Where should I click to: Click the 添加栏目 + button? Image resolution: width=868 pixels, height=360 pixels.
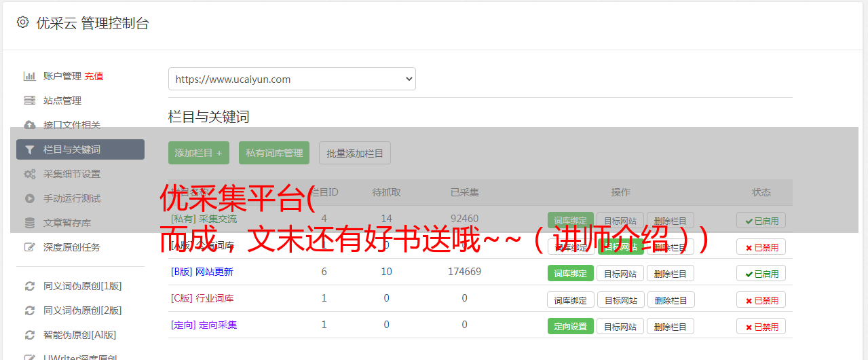(x=199, y=153)
